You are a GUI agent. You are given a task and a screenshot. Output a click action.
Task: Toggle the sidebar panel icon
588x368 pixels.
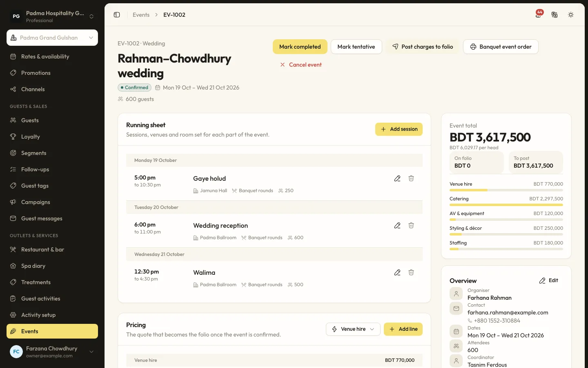[x=117, y=15]
